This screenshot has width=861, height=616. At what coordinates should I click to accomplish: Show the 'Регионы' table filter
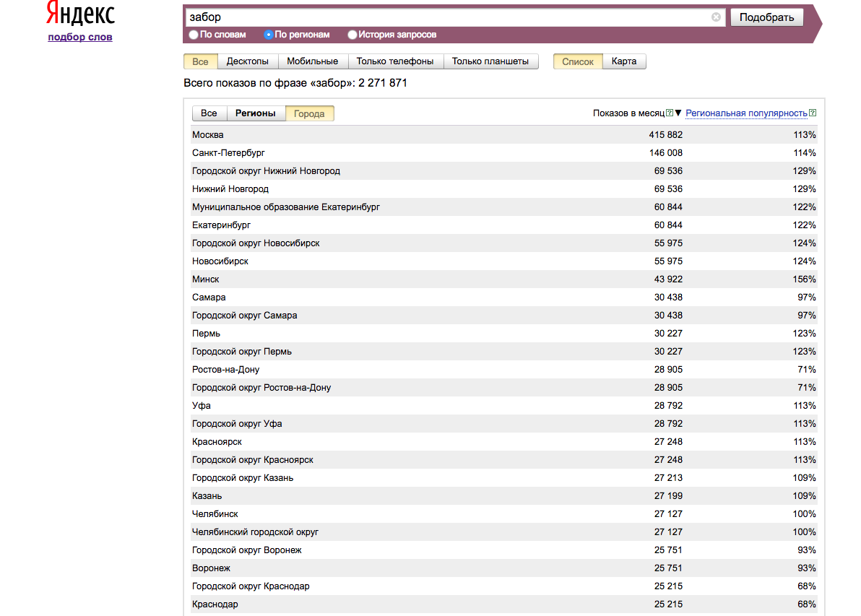point(256,113)
